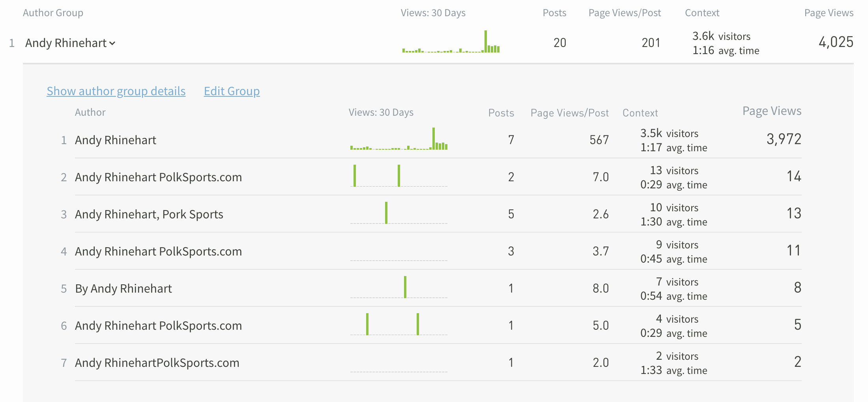Sort by top-level Page Views/Post header
This screenshot has height=402, width=868.
(625, 13)
